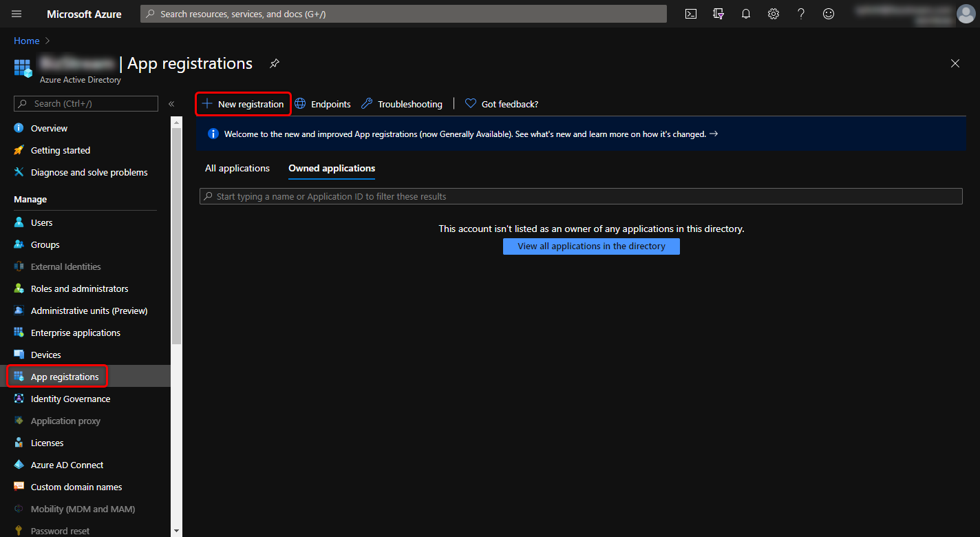Switch to the All applications tab
This screenshot has width=980, height=537.
coord(237,168)
